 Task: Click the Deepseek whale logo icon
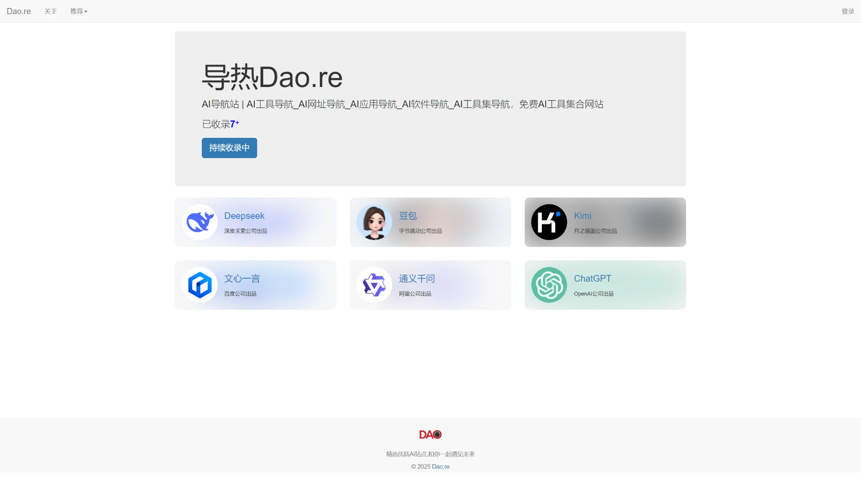pos(200,222)
